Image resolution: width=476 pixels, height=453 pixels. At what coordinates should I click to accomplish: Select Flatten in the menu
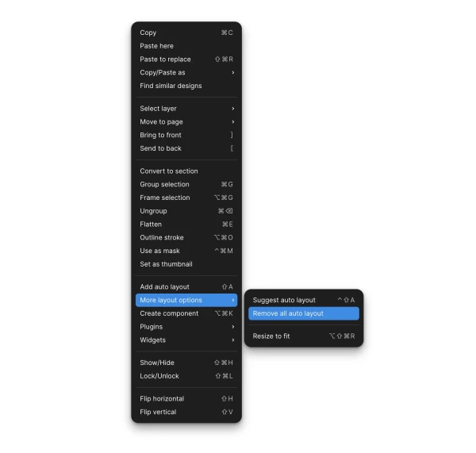tap(186, 225)
